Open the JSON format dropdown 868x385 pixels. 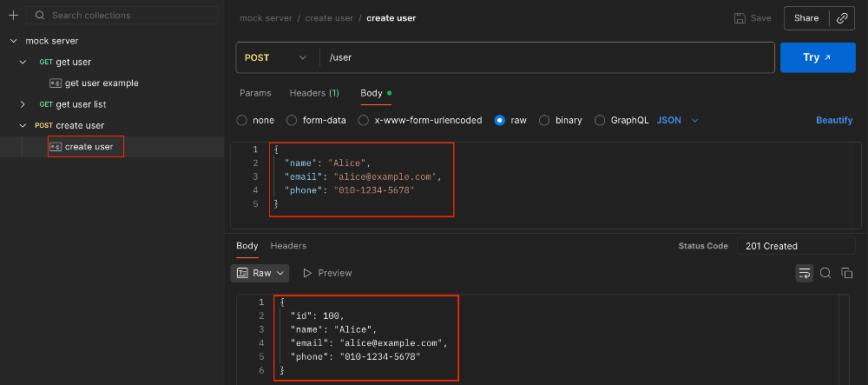678,120
